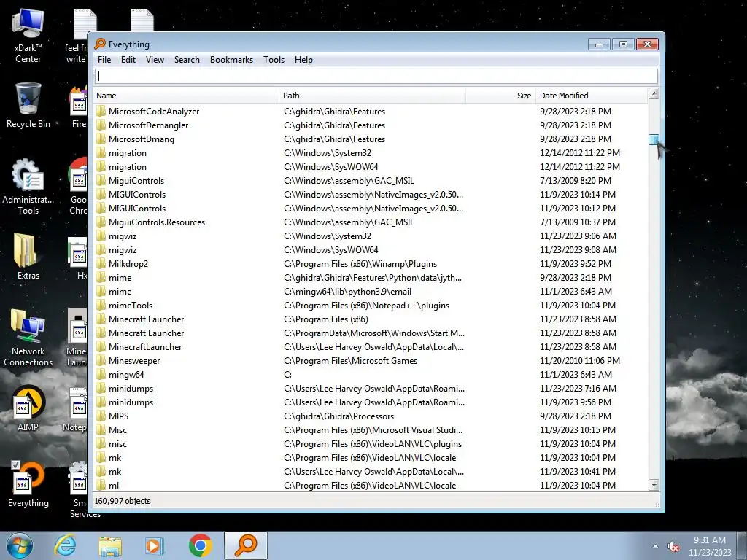Open the File menu
The width and height of the screenshot is (747, 560).
click(x=104, y=60)
